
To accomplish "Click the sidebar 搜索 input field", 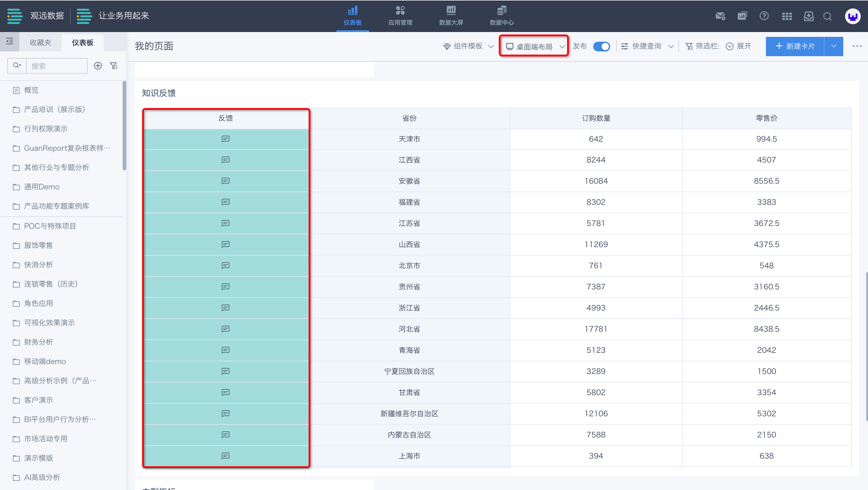I will 56,66.
